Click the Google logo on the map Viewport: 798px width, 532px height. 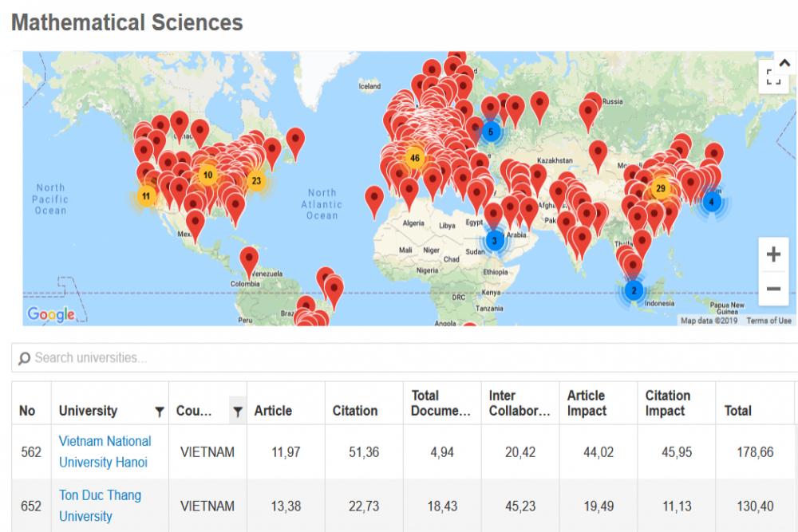point(51,314)
